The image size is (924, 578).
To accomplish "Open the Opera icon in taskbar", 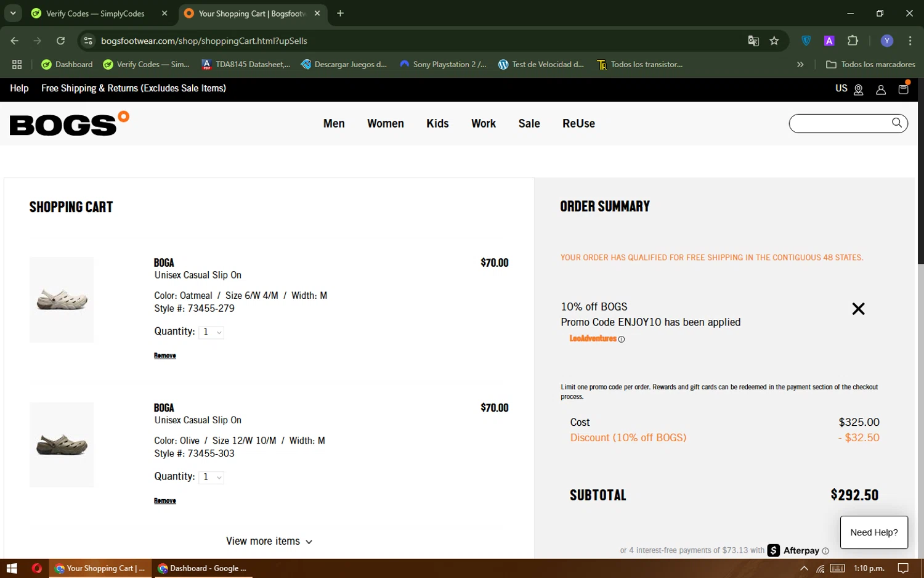I will pyautogui.click(x=36, y=568).
